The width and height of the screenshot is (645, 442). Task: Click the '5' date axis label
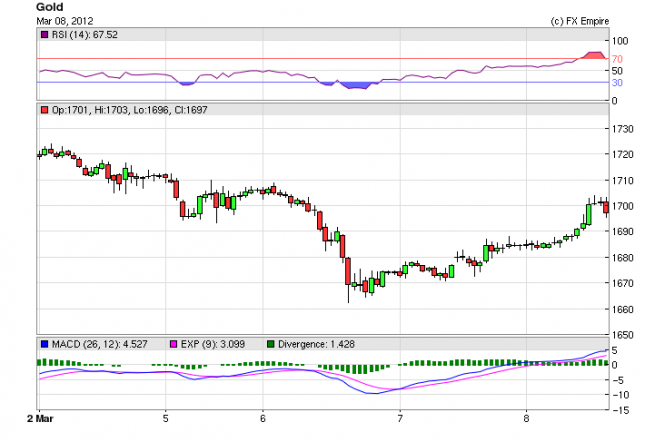point(165,419)
